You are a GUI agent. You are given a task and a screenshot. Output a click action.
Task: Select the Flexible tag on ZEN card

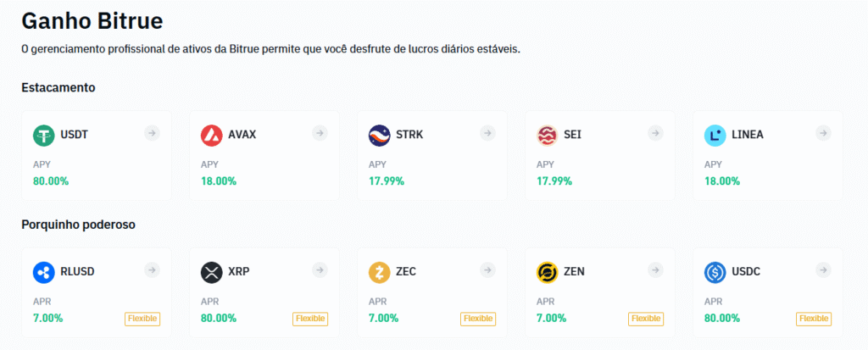click(646, 319)
